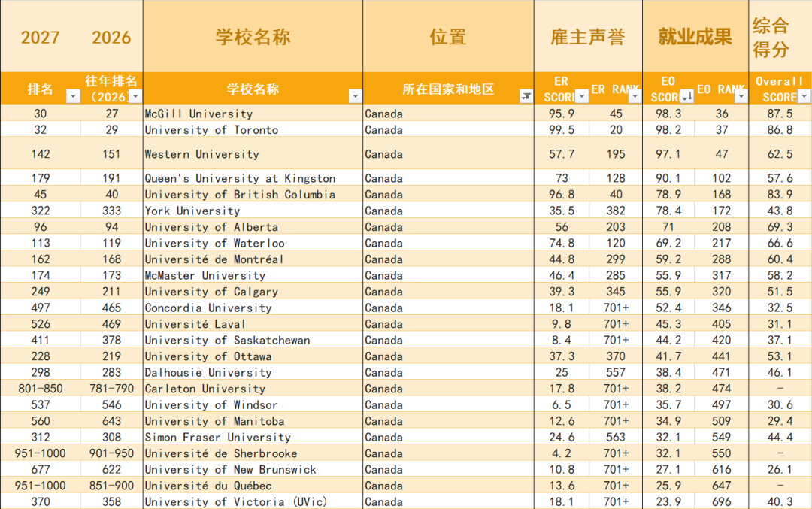812x509 pixels.
Task: Open the ER RANK column filter dropdown
Action: pos(635,96)
